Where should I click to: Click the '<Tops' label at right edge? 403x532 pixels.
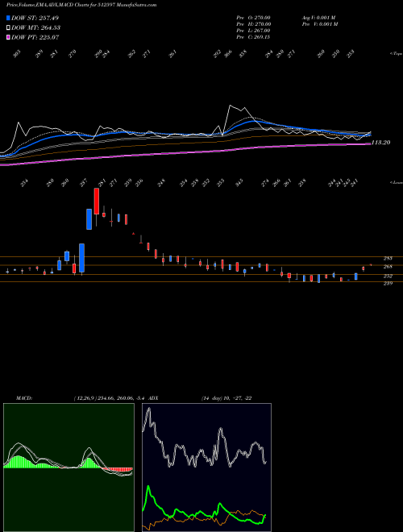click(x=397, y=54)
